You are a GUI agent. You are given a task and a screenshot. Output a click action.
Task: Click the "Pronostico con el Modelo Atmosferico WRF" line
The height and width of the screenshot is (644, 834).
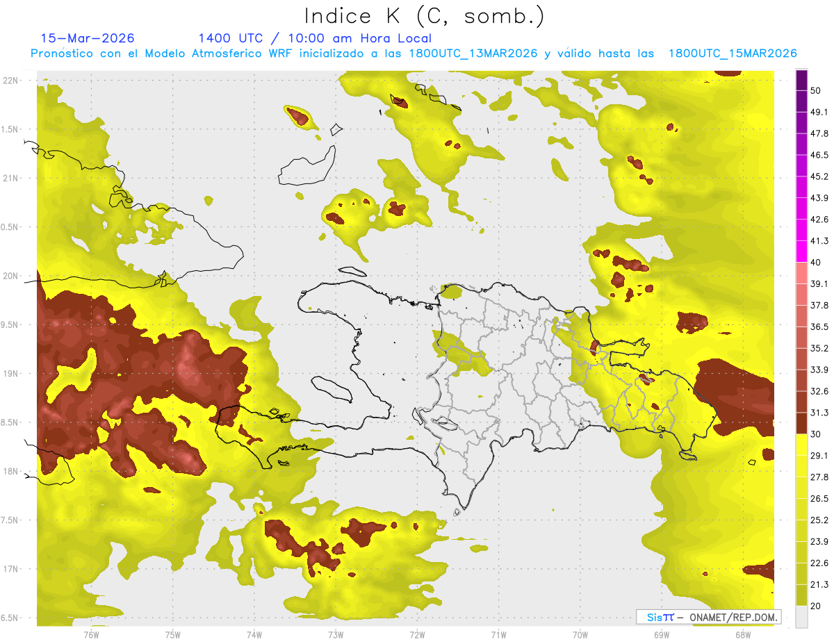[x=413, y=53]
